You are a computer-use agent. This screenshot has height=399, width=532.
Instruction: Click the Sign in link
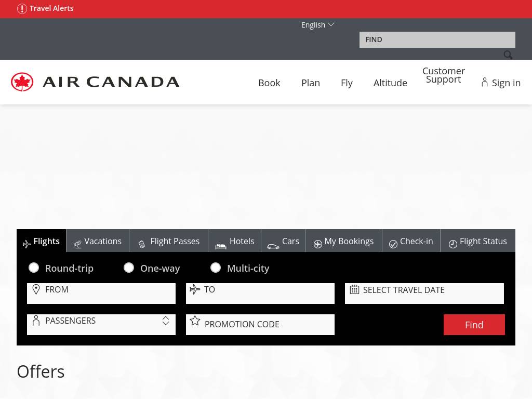pos(506,83)
